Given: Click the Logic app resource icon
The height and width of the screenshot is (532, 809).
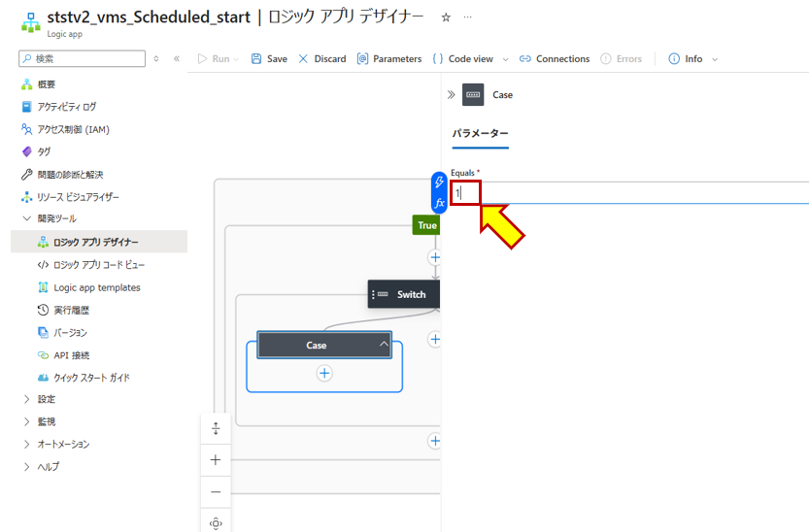Looking at the screenshot, I should coord(31,22).
